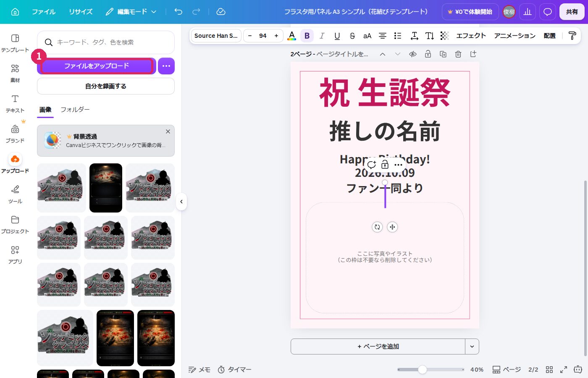Move page 2 down with chevron
Screen dimensions: 588x378
(x=398, y=54)
